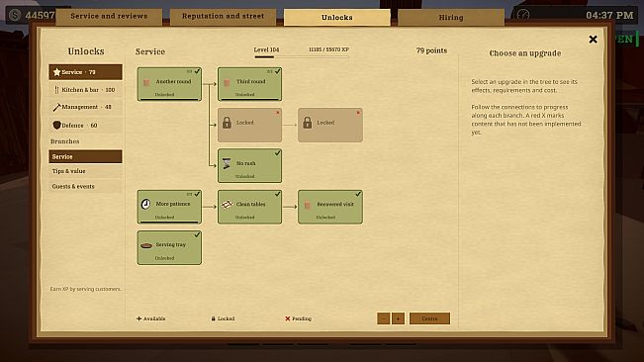This screenshot has width=644, height=362.
Task: Open the Reputation and street tab
Action: point(223,17)
